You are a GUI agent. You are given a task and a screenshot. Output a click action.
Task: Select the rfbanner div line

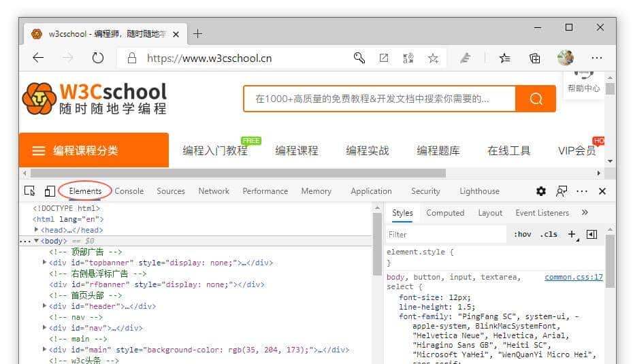157,284
